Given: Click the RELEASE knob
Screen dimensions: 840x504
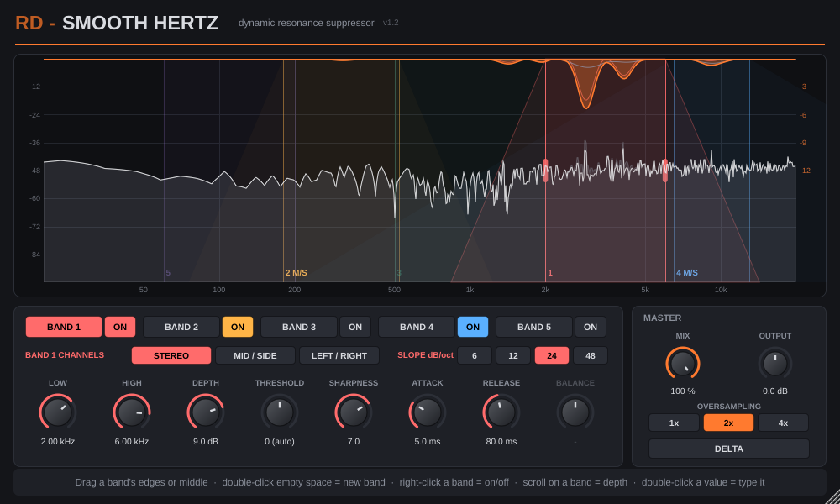Looking at the screenshot, I should pos(501,412).
